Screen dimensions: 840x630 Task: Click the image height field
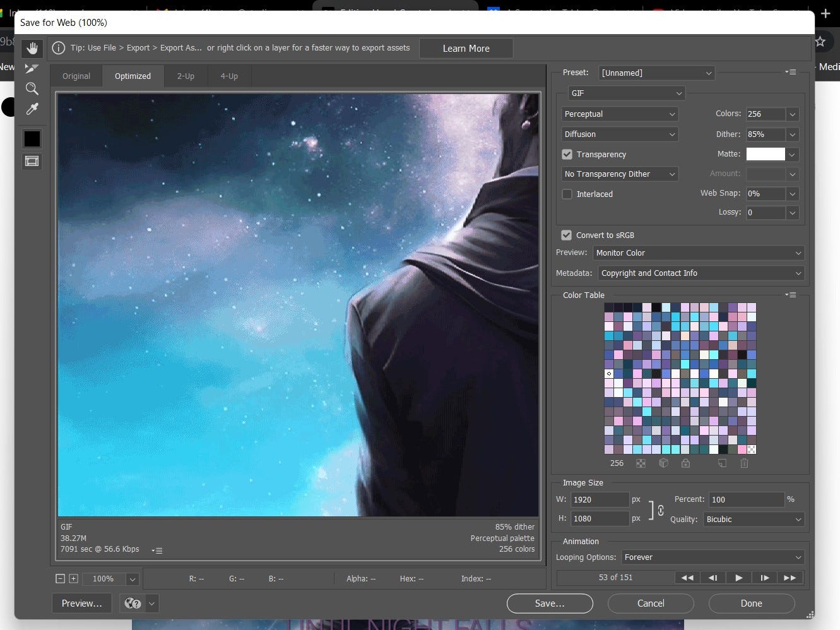tap(600, 518)
